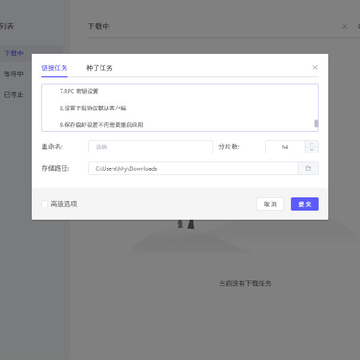Click the 提交 submit button
This screenshot has width=360, height=360.
click(x=305, y=204)
